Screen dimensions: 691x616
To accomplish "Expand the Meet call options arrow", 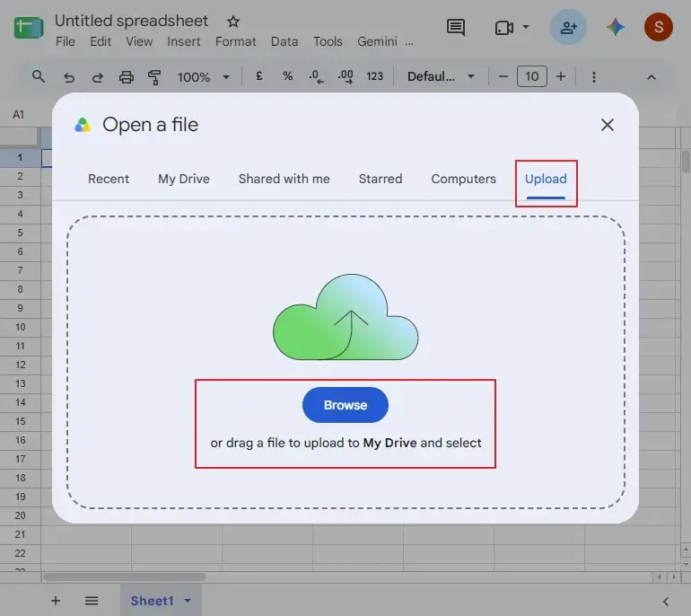I will pyautogui.click(x=526, y=27).
